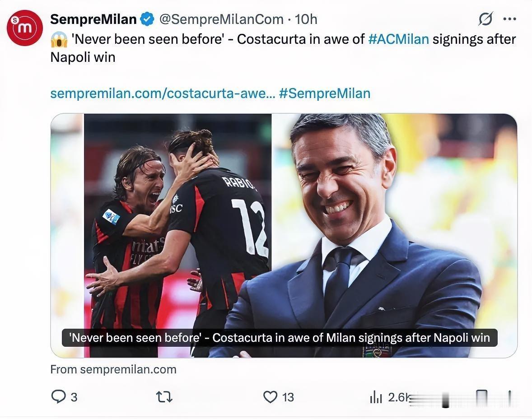Screen dimensions: 532x419
Task: Open sempremilan.com/costacurta-awe link
Action: [x=163, y=93]
